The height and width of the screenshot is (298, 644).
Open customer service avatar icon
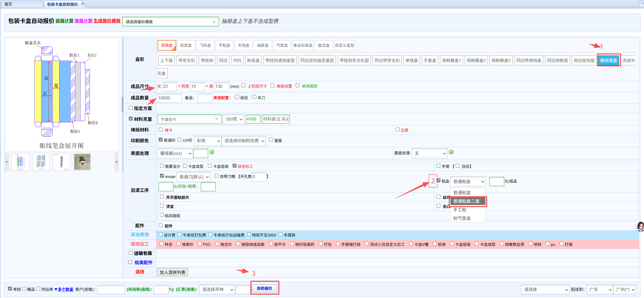[640, 226]
